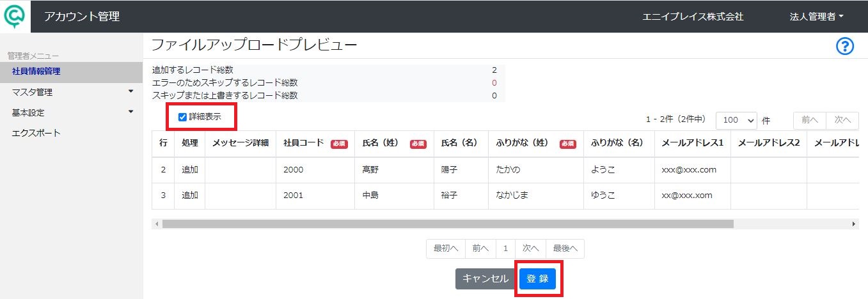Click the アカウント管理 header title
The height and width of the screenshot is (299, 868).
pos(82,17)
